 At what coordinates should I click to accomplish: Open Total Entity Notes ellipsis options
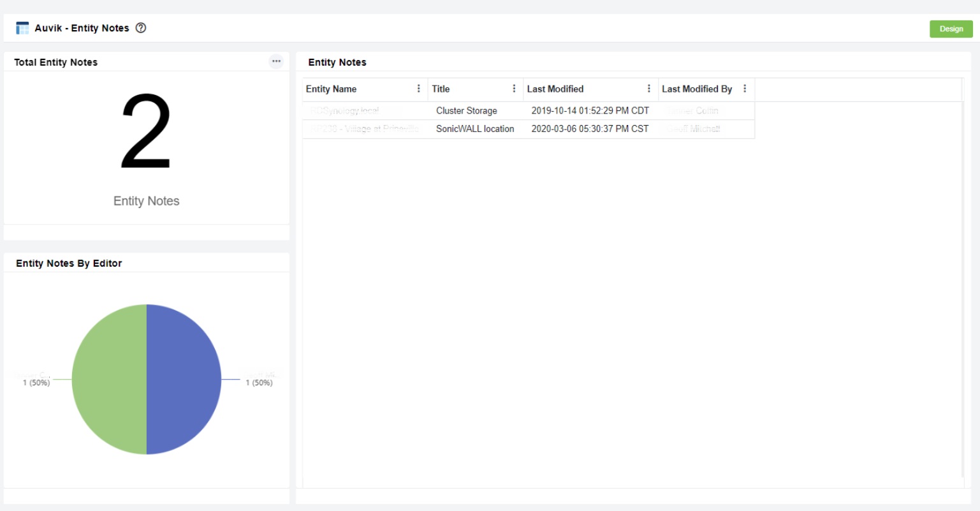276,61
